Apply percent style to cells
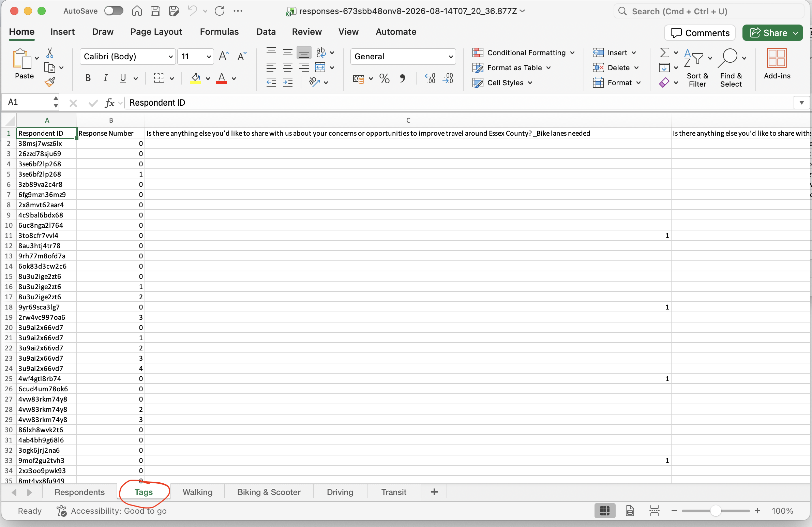The height and width of the screenshot is (527, 812). pyautogui.click(x=385, y=79)
